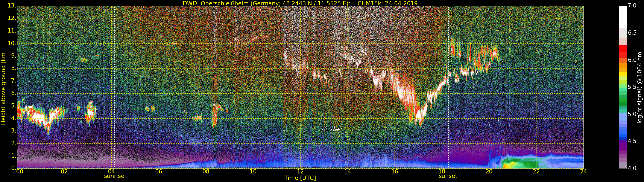Click the log(rc-signal) @ 1064 nm label
The image size is (644, 182).
(x=639, y=88)
